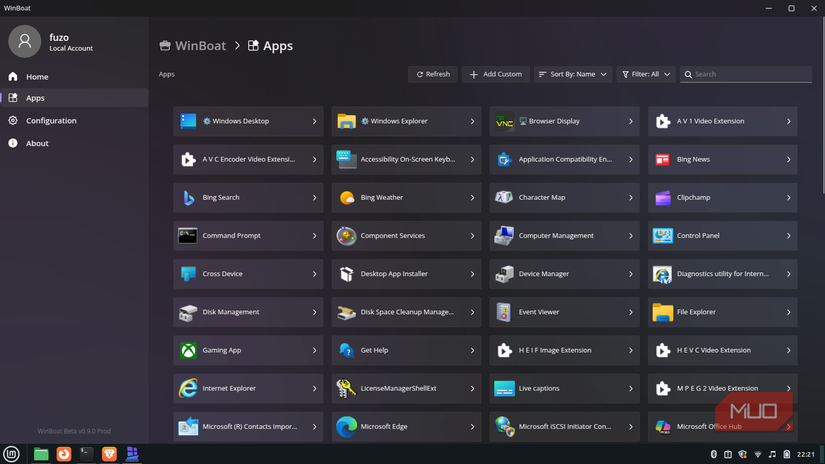
Task: Click the Command Prompt icon
Action: [x=188, y=236]
